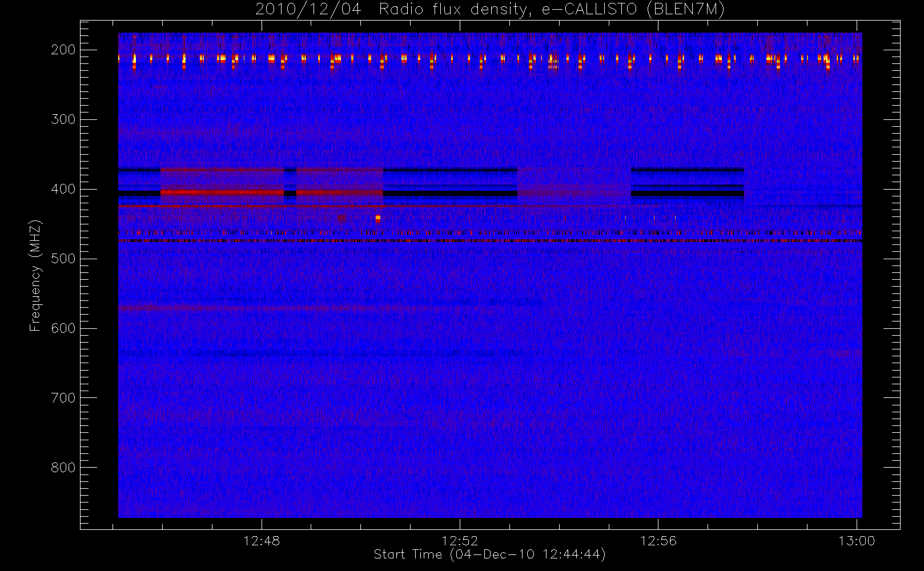
Task: Click the 500 frequency tick label
Action: click(x=63, y=259)
